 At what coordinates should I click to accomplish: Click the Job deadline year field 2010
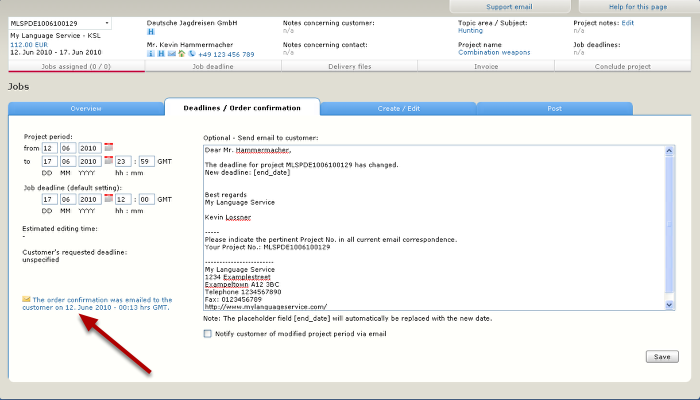(x=90, y=200)
